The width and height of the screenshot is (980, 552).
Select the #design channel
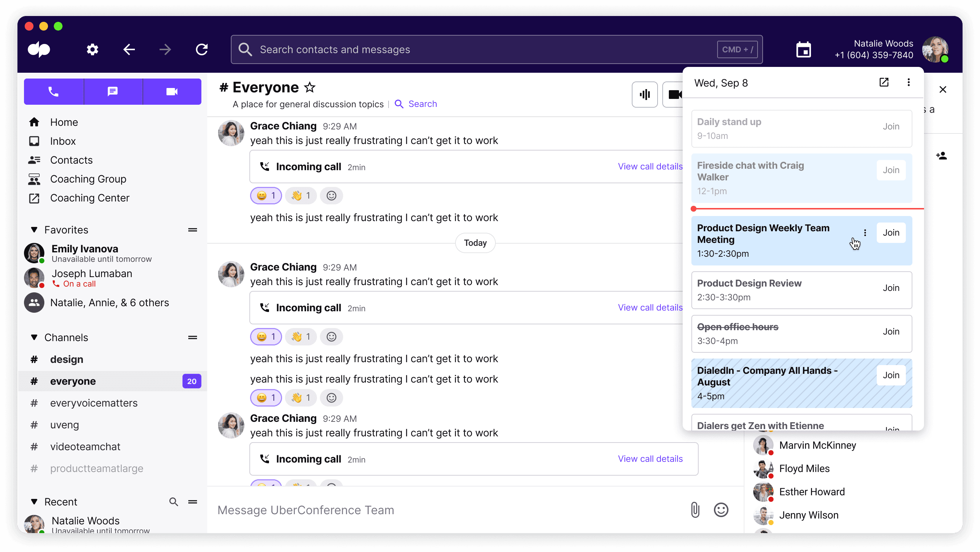tap(67, 359)
